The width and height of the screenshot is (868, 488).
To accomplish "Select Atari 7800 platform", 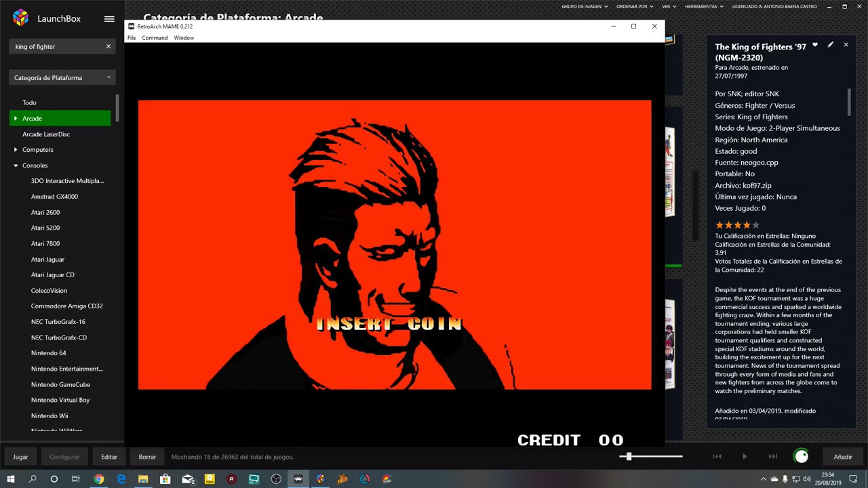I will pyautogui.click(x=45, y=243).
